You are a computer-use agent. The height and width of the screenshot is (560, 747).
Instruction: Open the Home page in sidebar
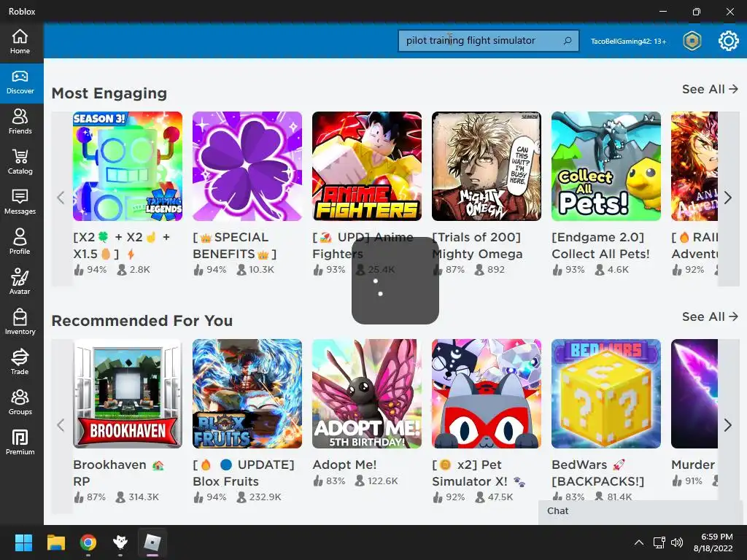[20, 42]
